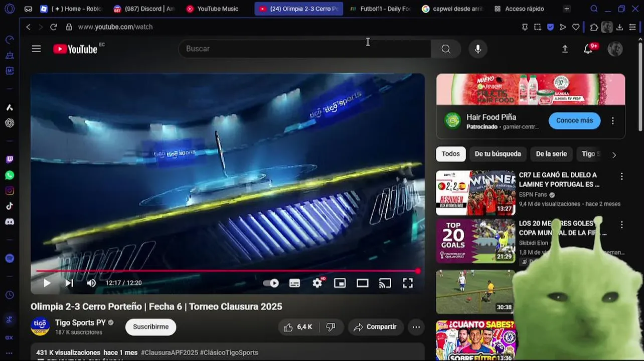Click Conoce más on the ad

[574, 120]
